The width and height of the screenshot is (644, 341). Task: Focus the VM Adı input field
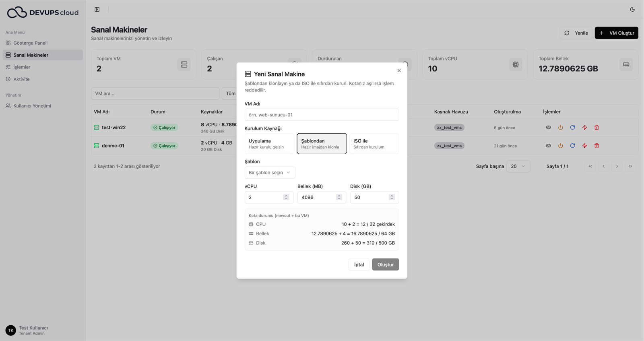tap(322, 115)
